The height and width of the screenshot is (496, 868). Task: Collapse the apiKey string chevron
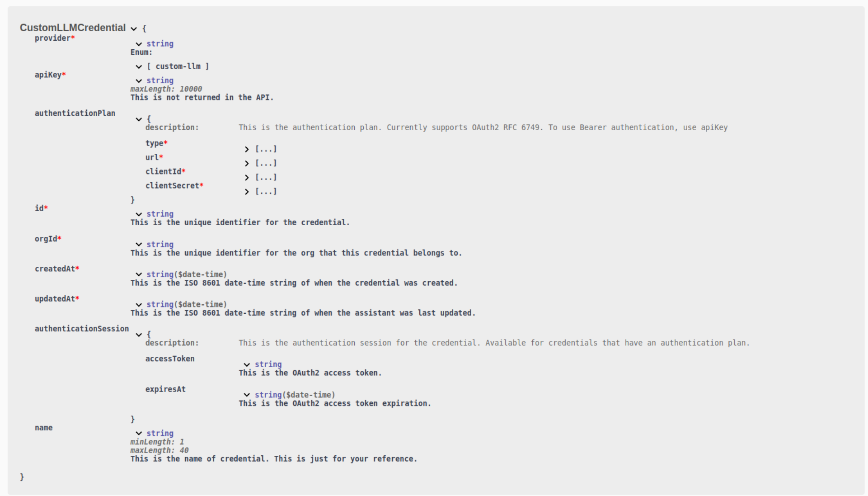tap(139, 81)
